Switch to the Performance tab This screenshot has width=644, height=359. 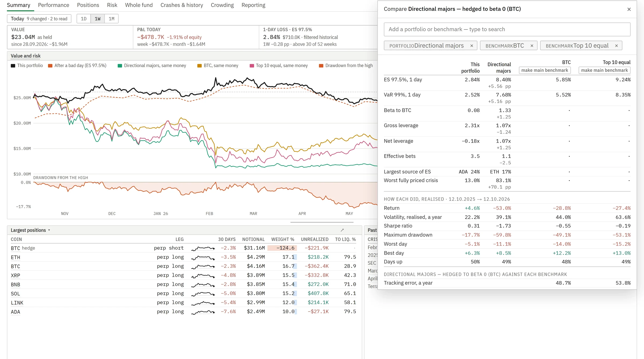click(x=53, y=5)
